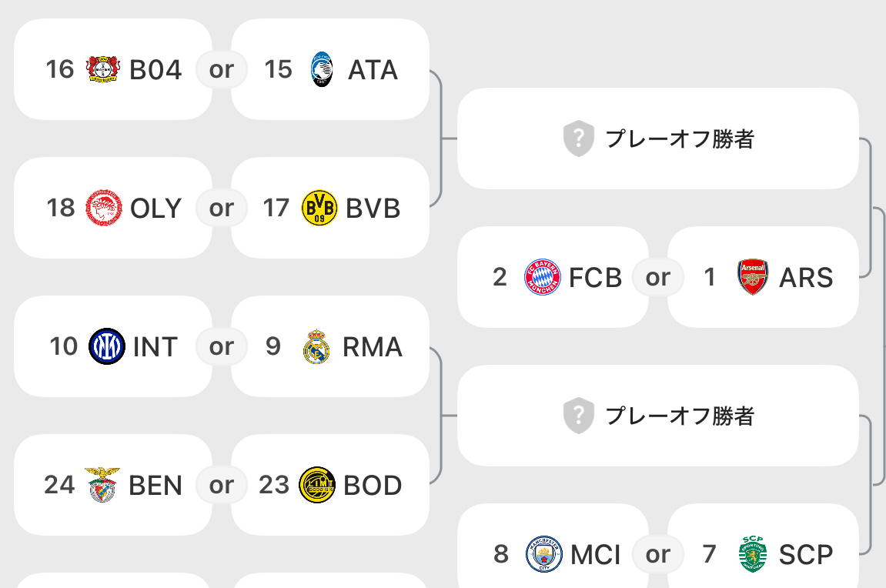Click the Atalanta club crest
Viewport: 886px width, 588px height.
(x=321, y=69)
